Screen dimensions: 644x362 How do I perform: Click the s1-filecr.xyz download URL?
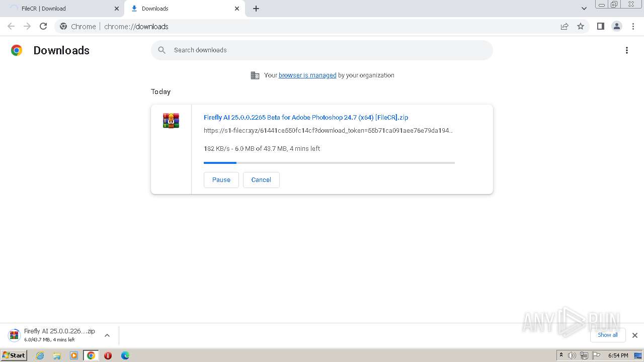(328, 131)
